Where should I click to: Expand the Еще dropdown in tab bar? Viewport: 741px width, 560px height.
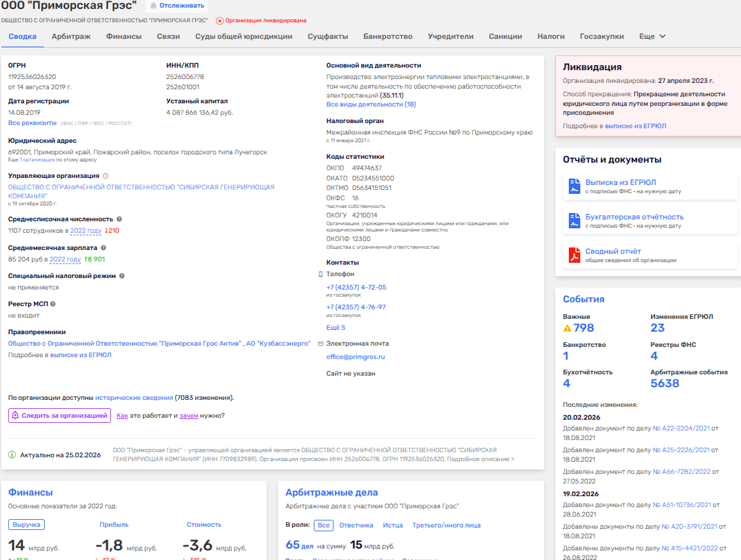(652, 36)
